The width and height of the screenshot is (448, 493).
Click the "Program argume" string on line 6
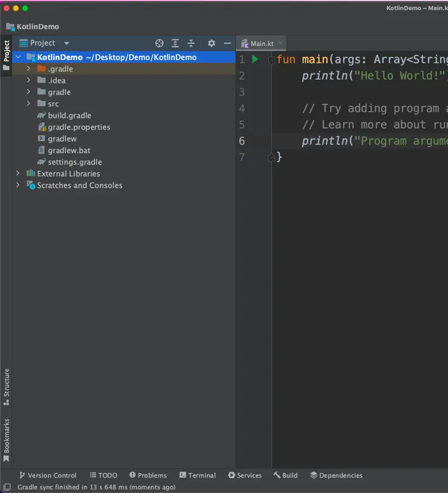[401, 141]
